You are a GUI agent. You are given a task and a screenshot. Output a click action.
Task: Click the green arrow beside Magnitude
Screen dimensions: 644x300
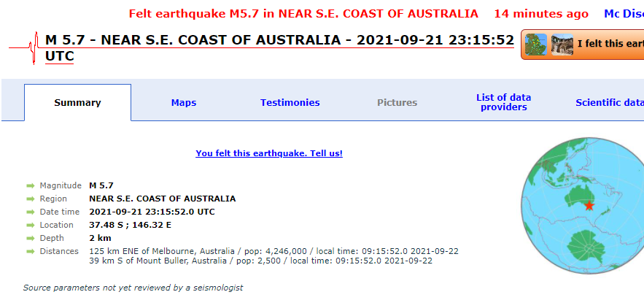coord(31,185)
